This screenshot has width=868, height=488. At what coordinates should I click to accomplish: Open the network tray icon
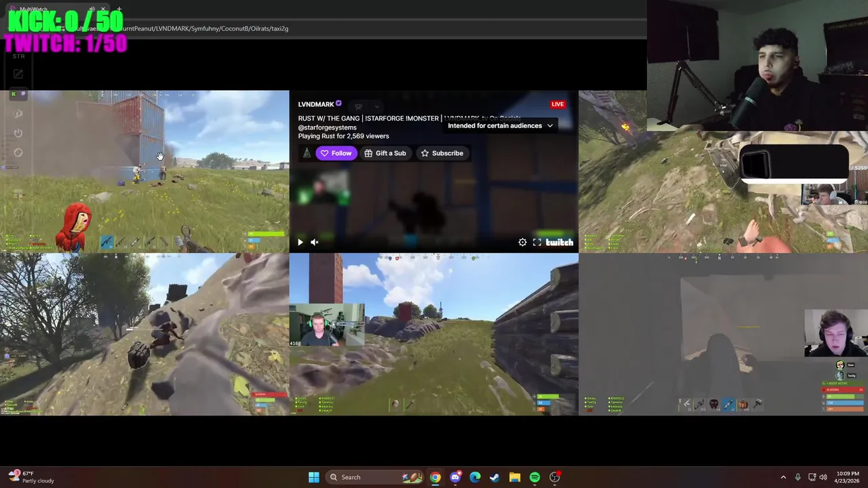[812, 477]
